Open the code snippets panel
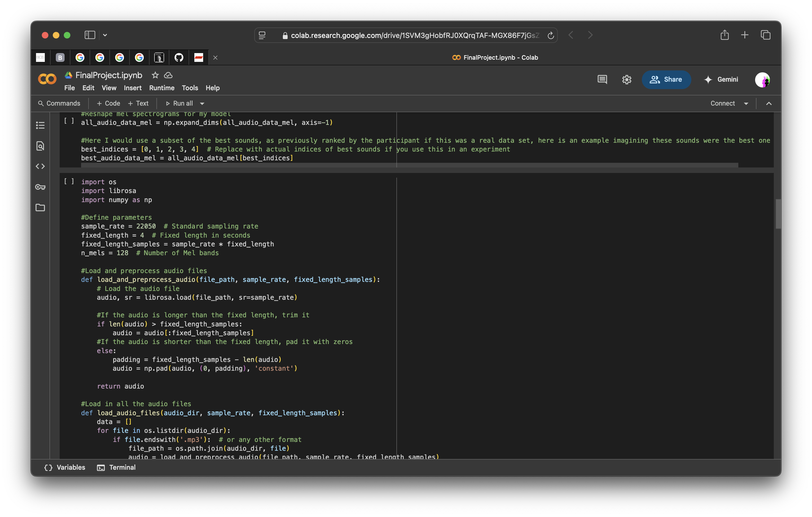This screenshot has height=517, width=812. pyautogui.click(x=40, y=166)
